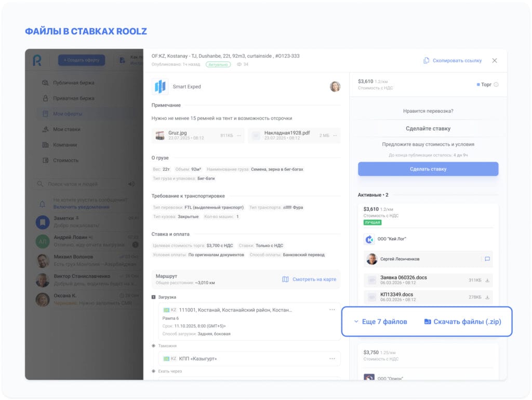Expand the Еще 7 файлов list

point(380,322)
